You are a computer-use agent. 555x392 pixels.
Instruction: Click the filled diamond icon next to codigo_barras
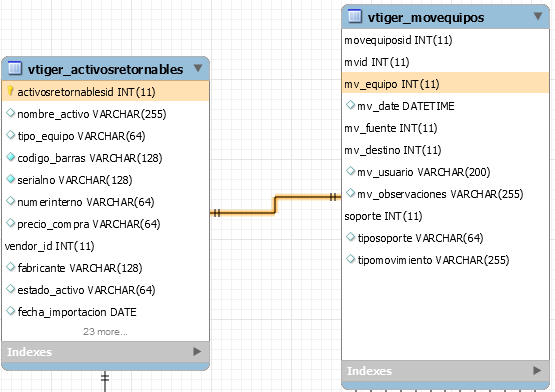(11, 157)
